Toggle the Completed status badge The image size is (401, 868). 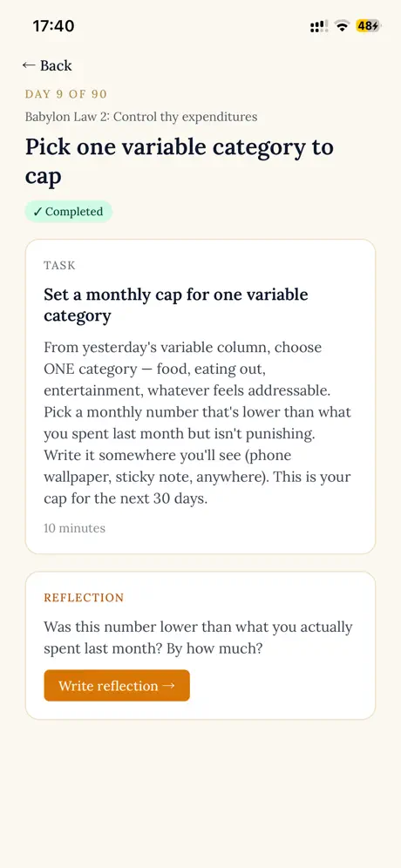(68, 212)
